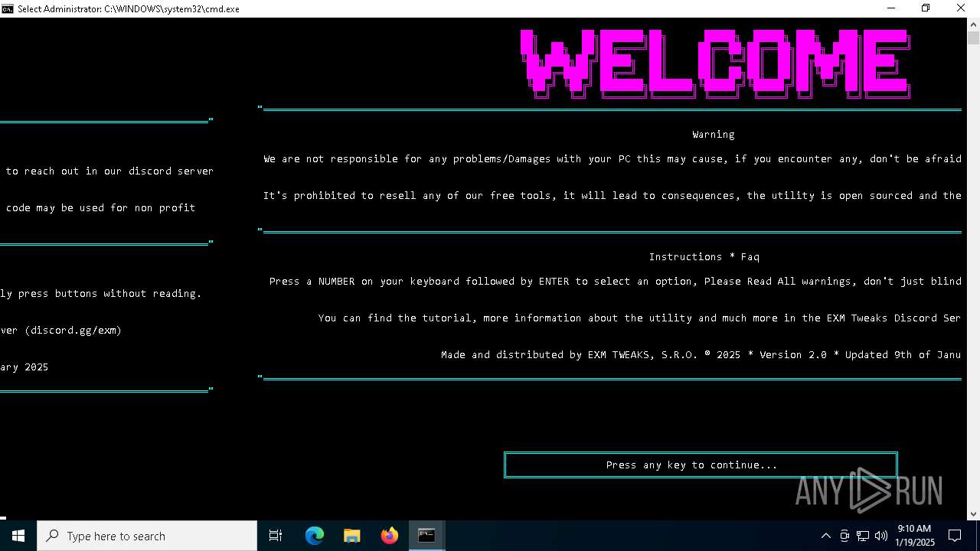The width and height of the screenshot is (980, 551).
Task: Click the 'Press a NUMBER on your keyboard' line
Action: [x=616, y=282]
